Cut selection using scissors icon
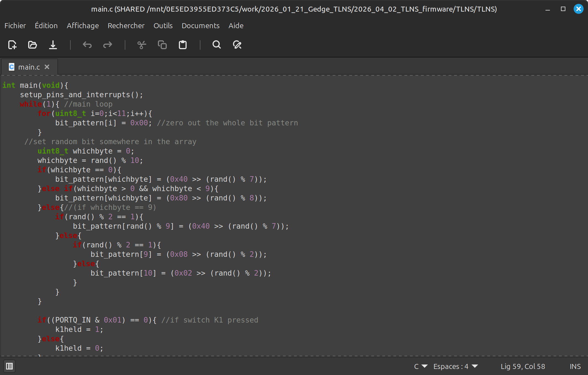 [x=142, y=45]
